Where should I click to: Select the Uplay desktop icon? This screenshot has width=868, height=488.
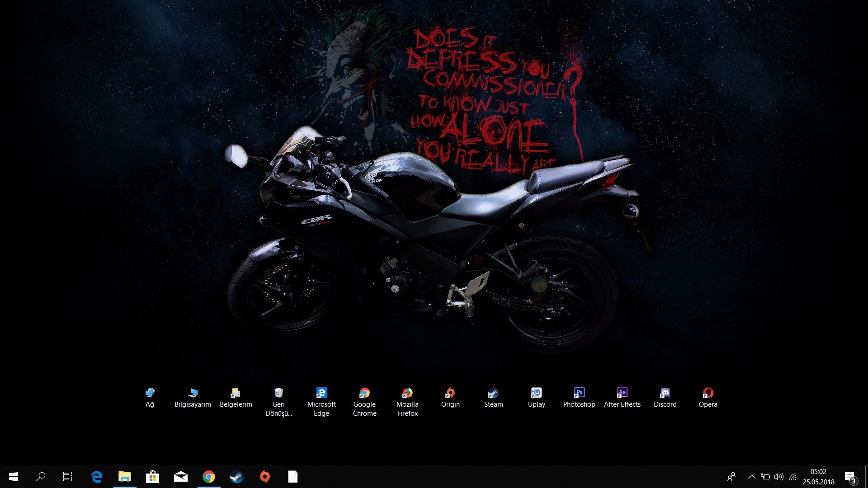coord(536,393)
